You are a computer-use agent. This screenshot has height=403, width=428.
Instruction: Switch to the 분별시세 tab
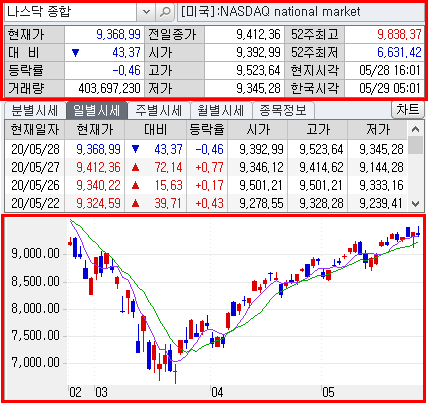(35, 110)
